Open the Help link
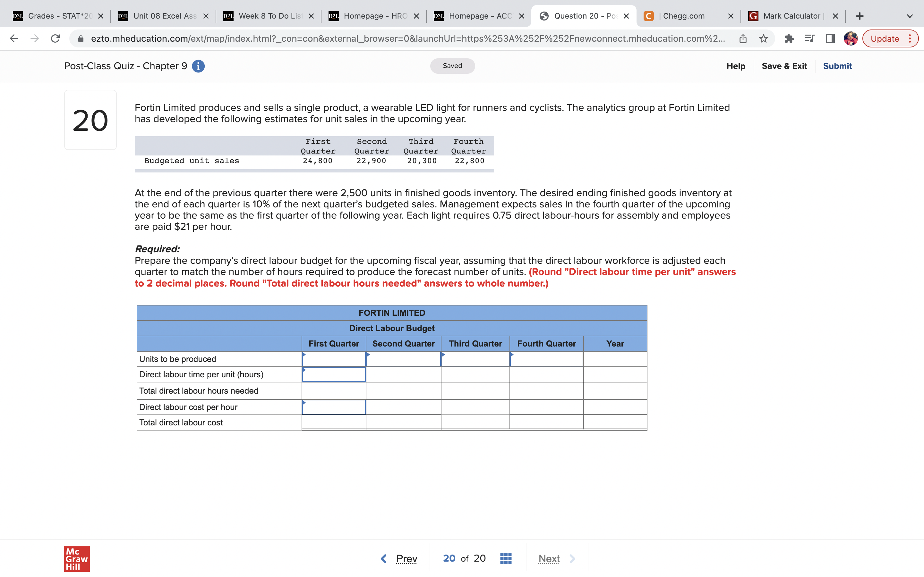The height and width of the screenshot is (577, 924). [736, 66]
